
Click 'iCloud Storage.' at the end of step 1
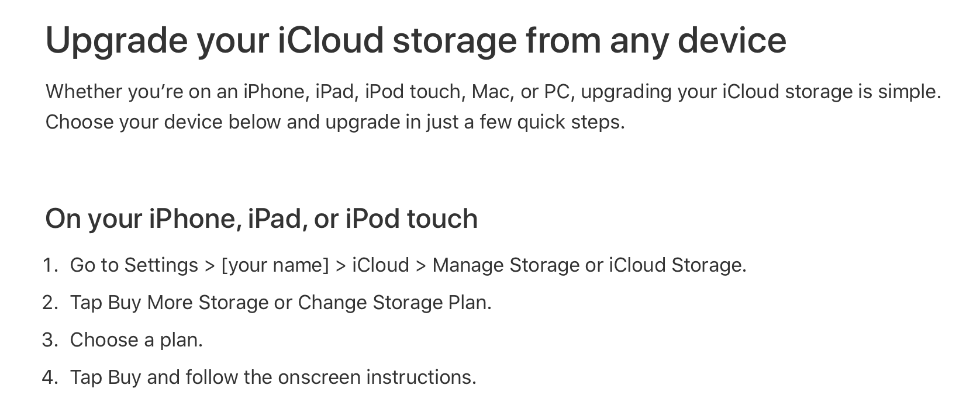tap(677, 265)
